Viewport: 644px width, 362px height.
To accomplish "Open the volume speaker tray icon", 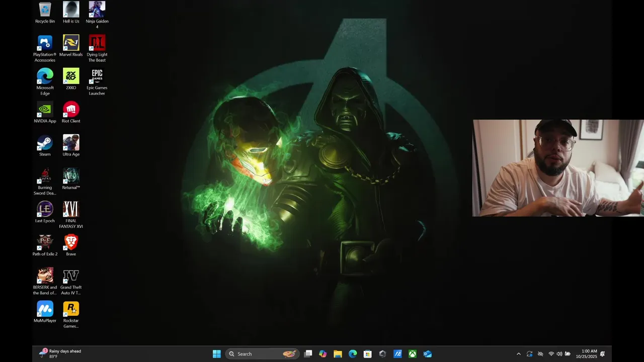I will point(559,354).
